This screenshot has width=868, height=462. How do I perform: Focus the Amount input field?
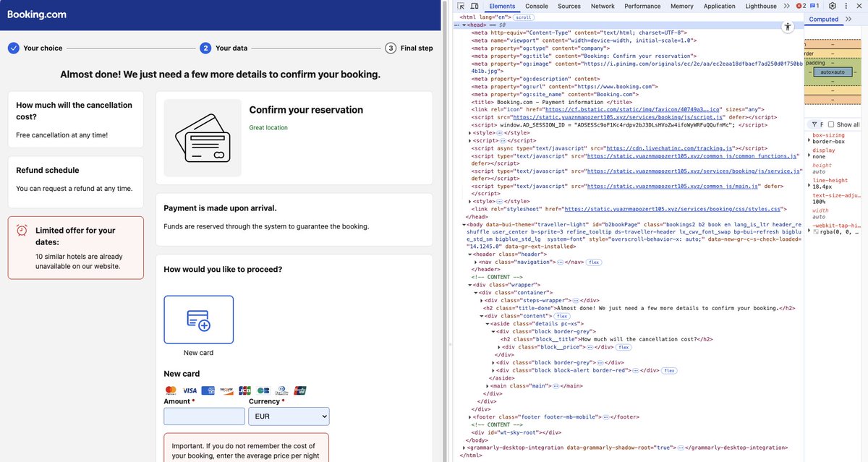pos(205,416)
